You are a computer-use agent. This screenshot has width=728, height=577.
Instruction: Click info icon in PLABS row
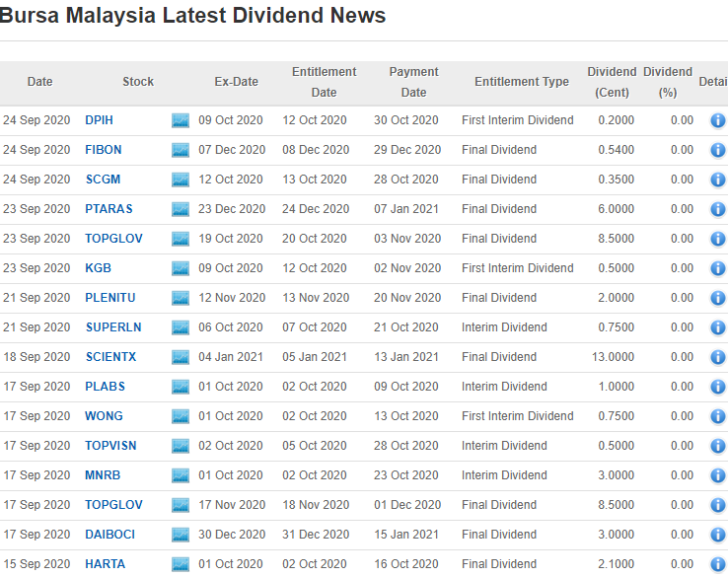click(717, 387)
